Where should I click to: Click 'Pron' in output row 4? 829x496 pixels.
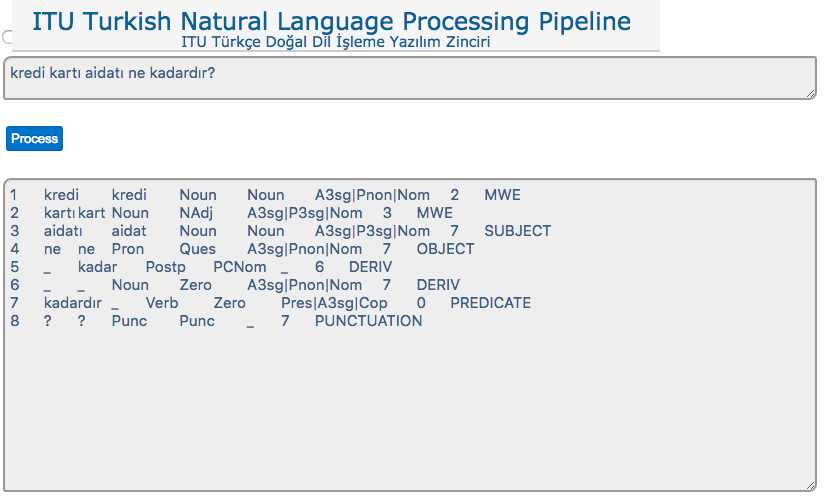tap(127, 249)
